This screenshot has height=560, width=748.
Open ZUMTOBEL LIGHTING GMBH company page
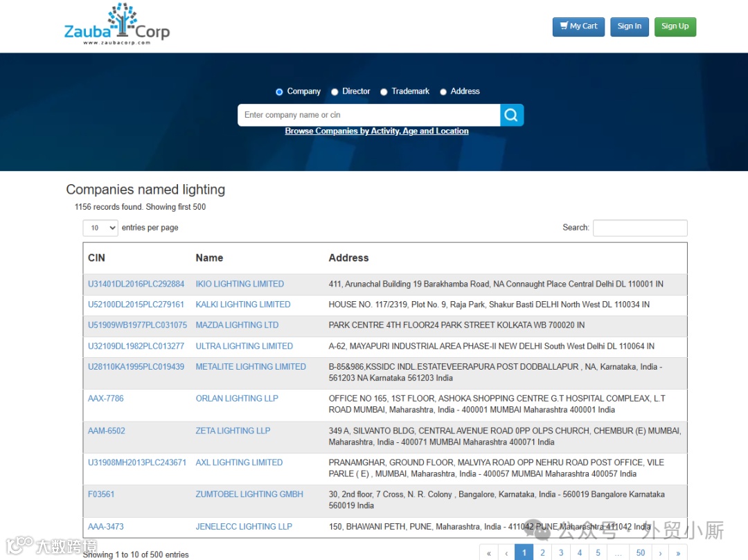point(249,494)
